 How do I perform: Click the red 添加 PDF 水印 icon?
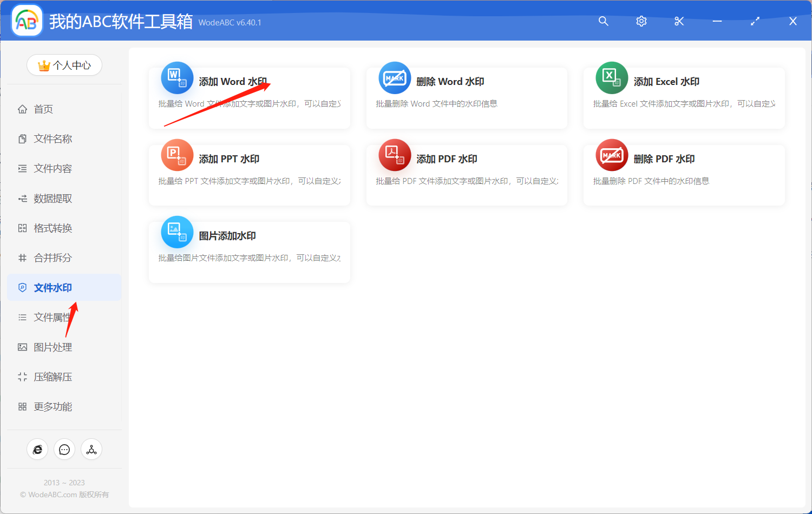click(x=394, y=155)
